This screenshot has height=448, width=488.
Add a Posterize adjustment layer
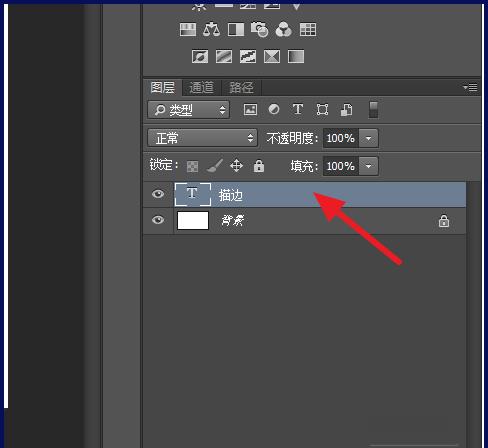point(224,56)
